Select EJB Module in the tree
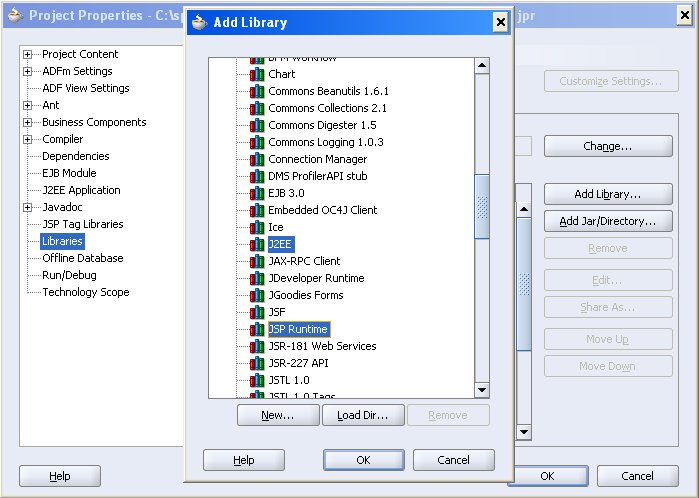The width and height of the screenshot is (699, 498). (x=69, y=173)
